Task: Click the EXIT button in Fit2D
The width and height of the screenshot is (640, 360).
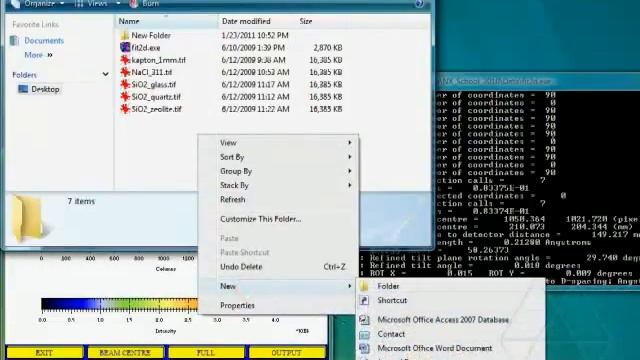Action: pyautogui.click(x=44, y=353)
